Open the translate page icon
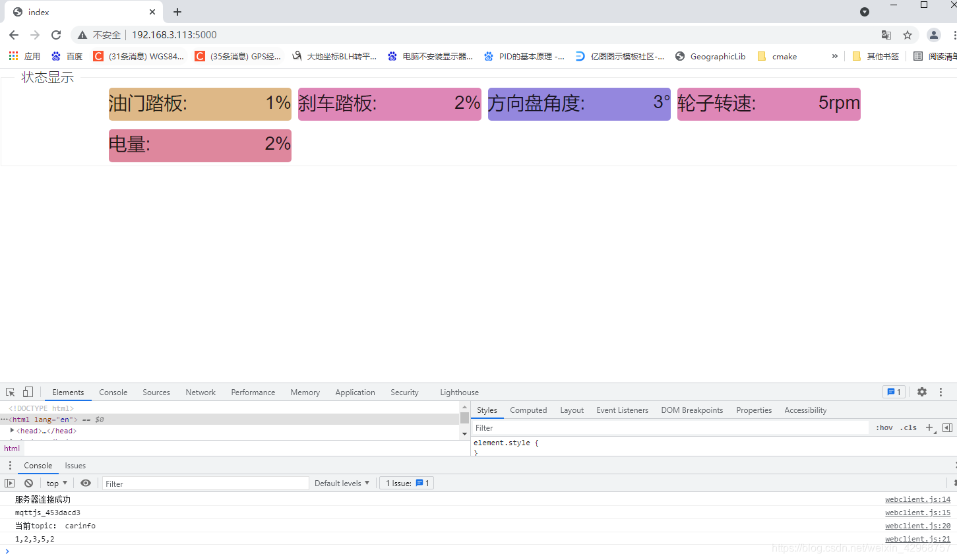 coord(886,35)
